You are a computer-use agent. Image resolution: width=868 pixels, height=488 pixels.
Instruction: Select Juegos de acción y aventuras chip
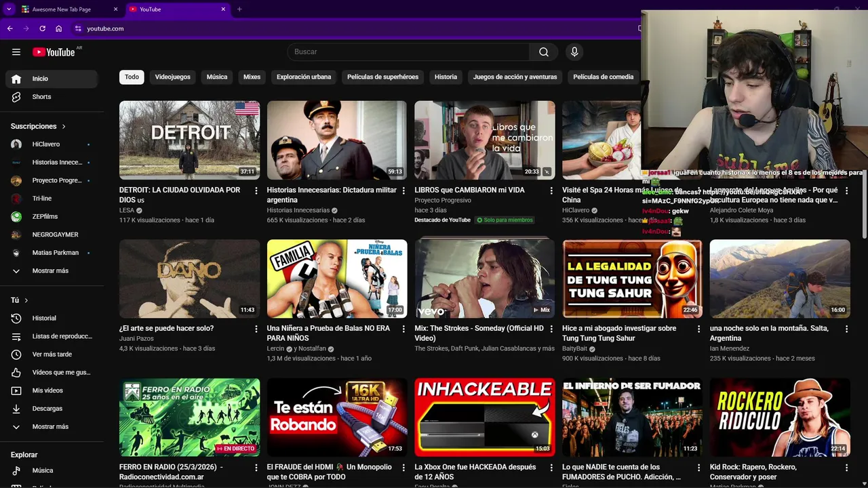(x=515, y=77)
